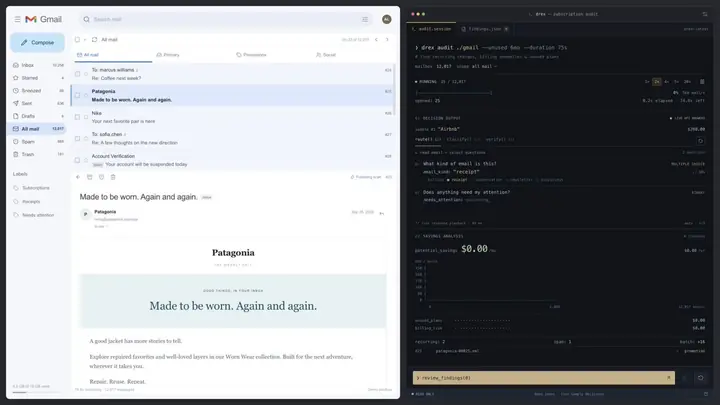Viewport: 720px width, 405px height.
Task: Click the Gmail logo
Action: [44, 19]
